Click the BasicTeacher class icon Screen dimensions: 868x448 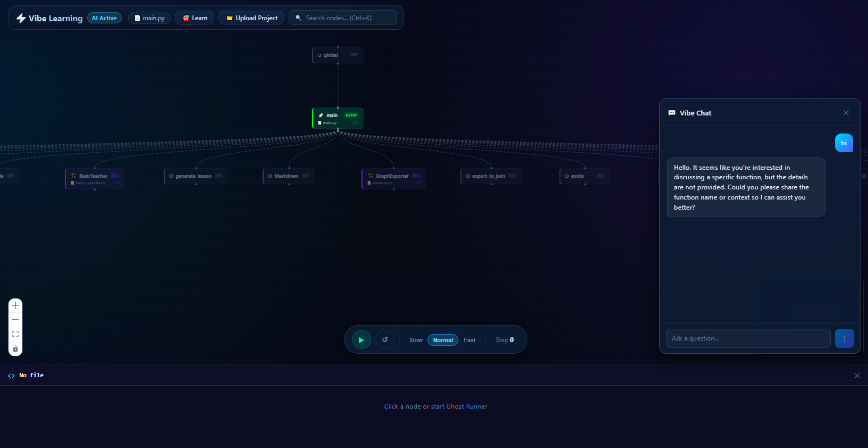click(x=74, y=176)
